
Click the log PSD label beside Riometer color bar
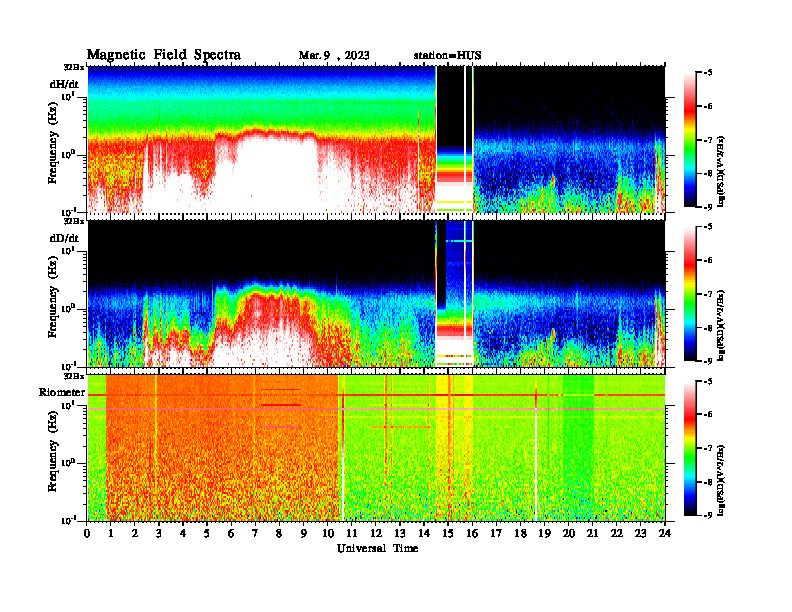721,480
